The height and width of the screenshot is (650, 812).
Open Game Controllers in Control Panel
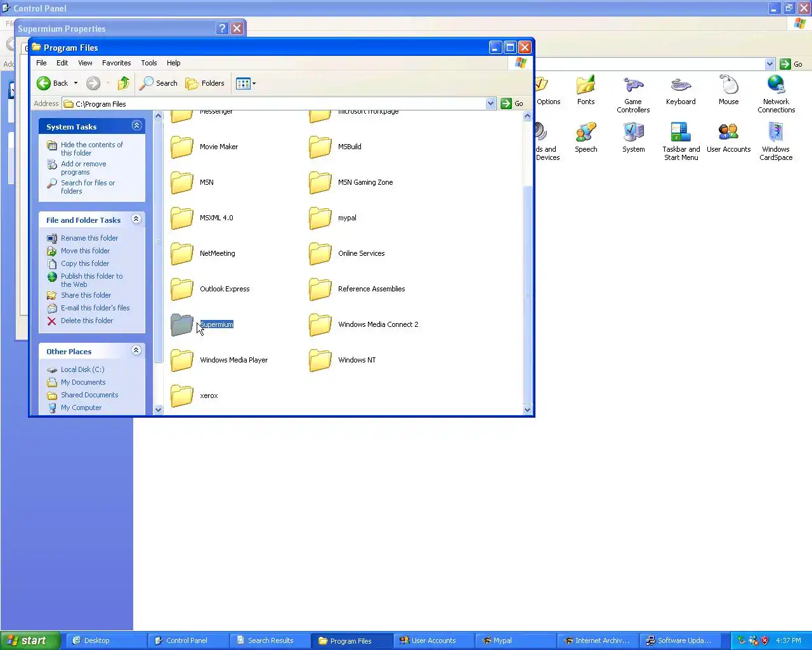[x=633, y=94]
